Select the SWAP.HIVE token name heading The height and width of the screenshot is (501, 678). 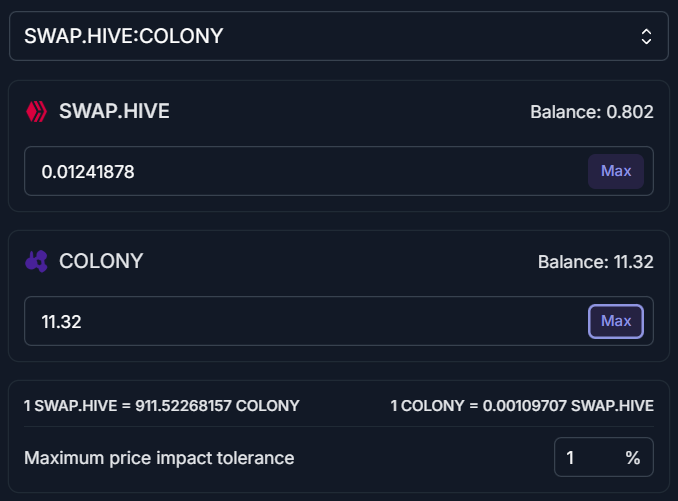coord(114,111)
